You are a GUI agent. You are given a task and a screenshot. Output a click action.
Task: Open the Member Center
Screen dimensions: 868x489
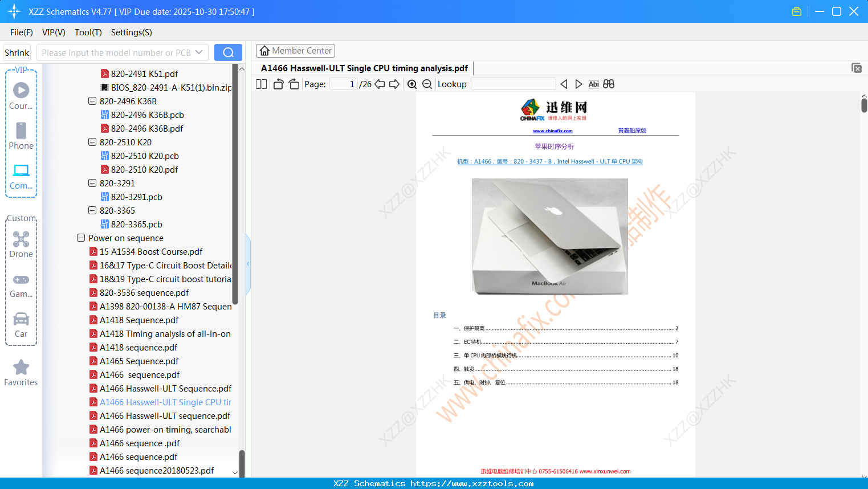295,51
